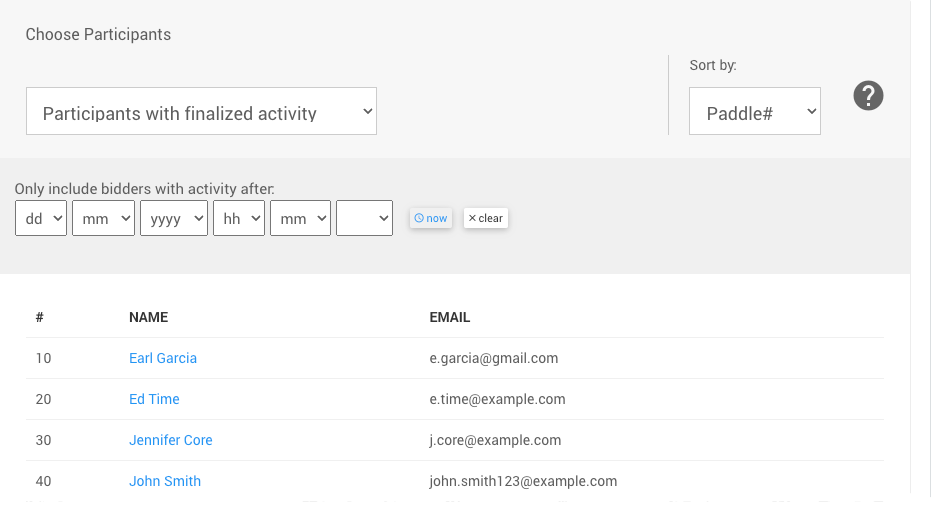Click the help question mark icon
931x527 pixels.
pyautogui.click(x=868, y=96)
